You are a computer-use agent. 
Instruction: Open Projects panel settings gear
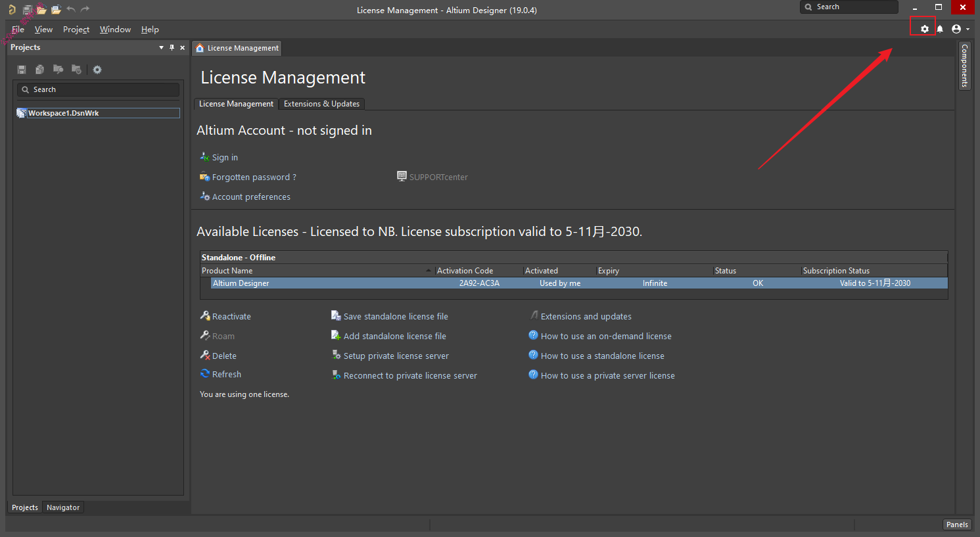coord(97,70)
